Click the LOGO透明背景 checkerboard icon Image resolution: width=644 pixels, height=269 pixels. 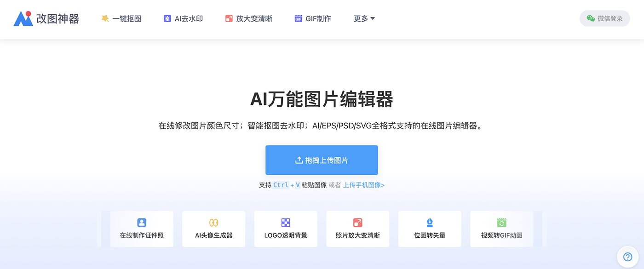(x=286, y=223)
